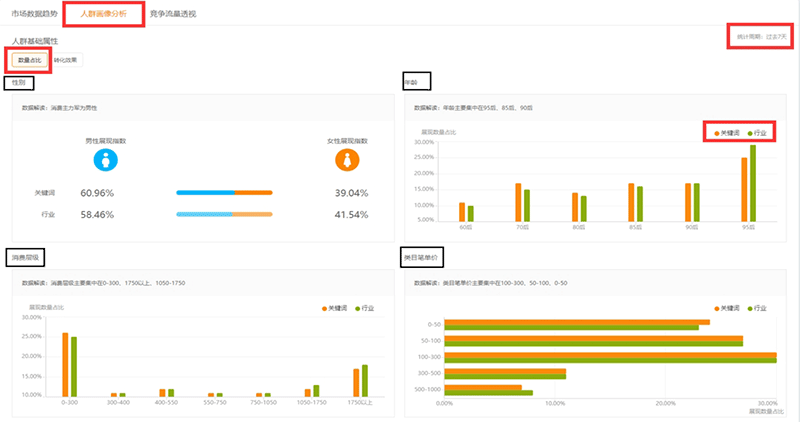Click the 0-300 bars in the 消费层级 chart
This screenshot has width=800, height=422.
pyautogui.click(x=69, y=365)
